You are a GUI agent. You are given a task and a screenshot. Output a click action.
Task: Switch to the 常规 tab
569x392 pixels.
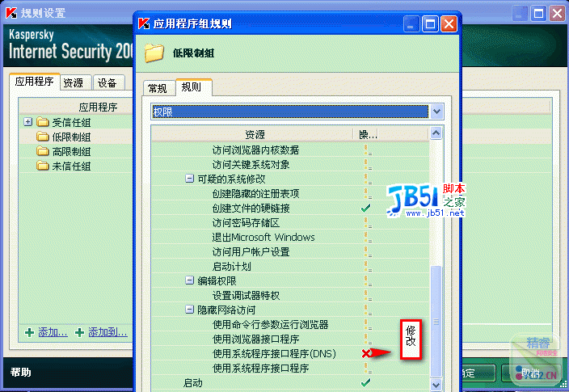158,88
